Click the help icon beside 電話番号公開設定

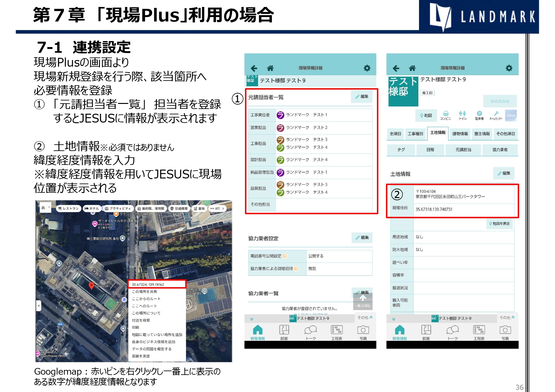285,256
